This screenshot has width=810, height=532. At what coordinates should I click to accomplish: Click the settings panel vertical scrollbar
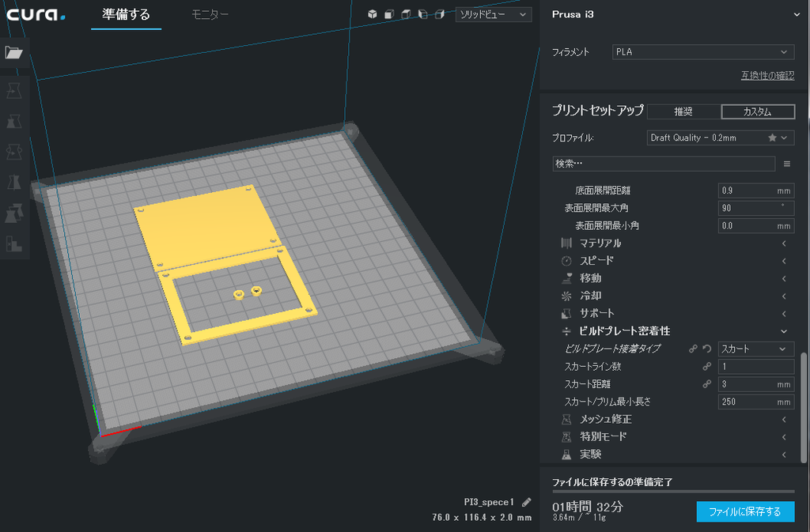click(804, 408)
